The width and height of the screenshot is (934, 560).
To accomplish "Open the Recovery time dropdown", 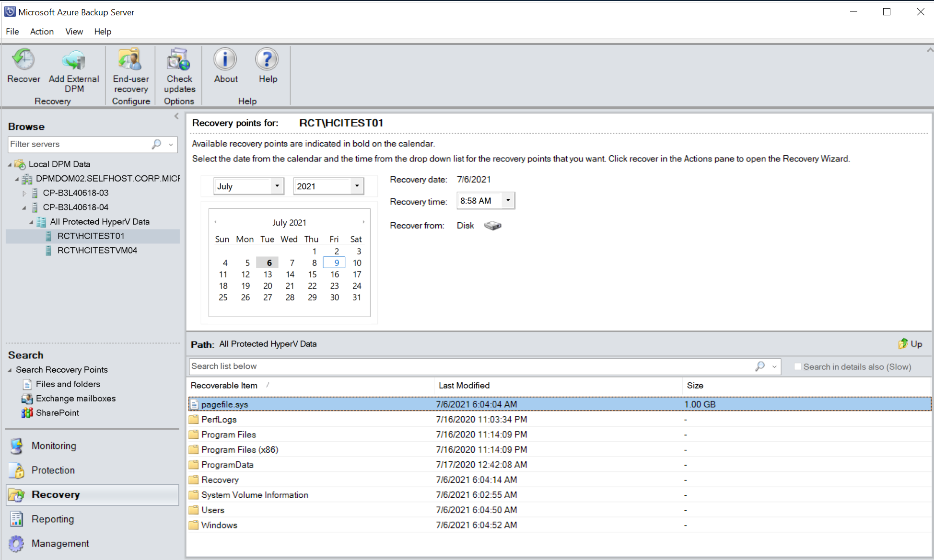I will [508, 200].
